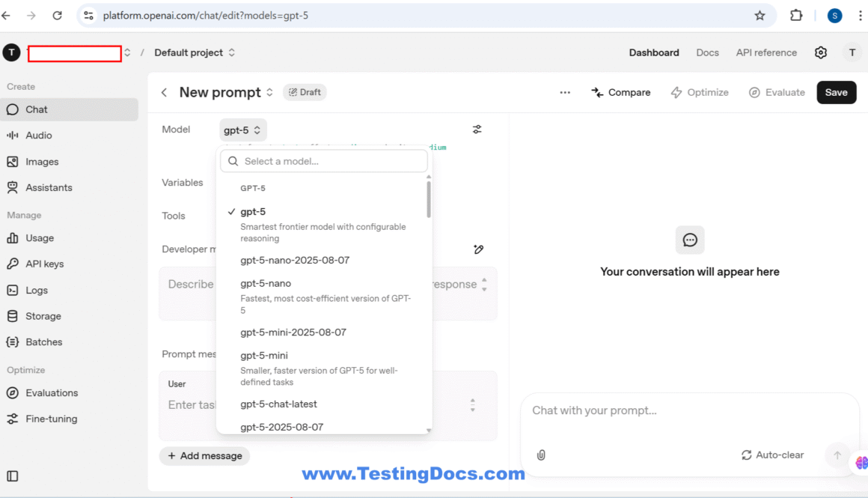
Task: Collapse the left sidebar
Action: point(11,476)
